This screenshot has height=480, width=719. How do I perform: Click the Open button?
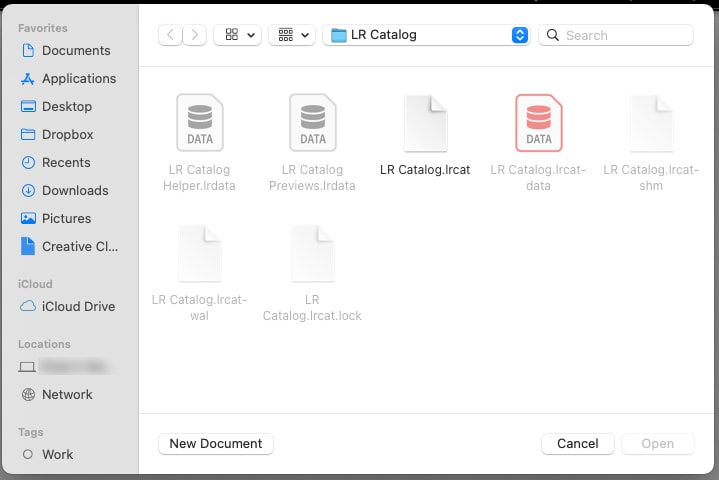tap(658, 444)
